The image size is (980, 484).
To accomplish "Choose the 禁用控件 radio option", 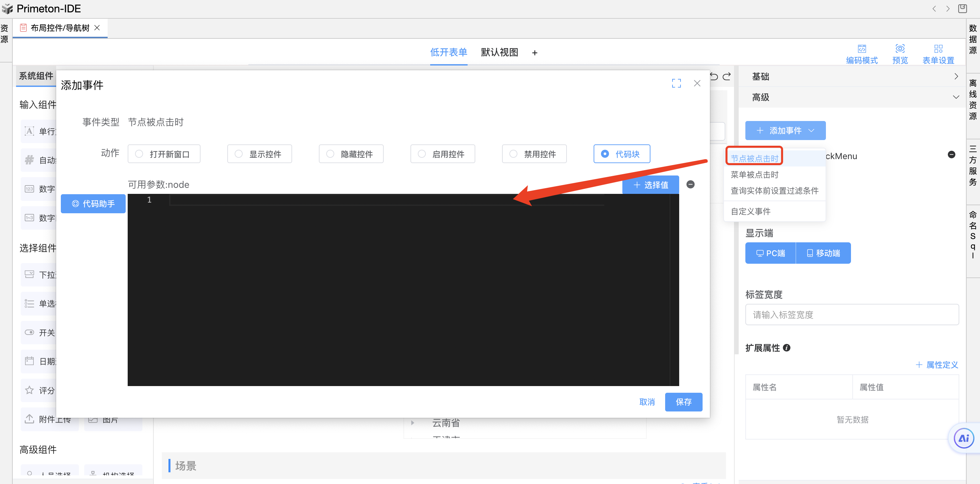I will pyautogui.click(x=513, y=154).
